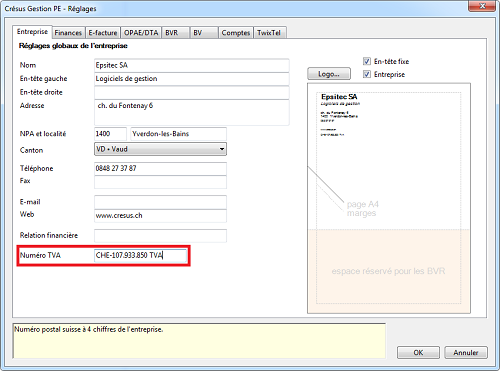Open the Canton dropdown list
The image size is (500, 371).
pyautogui.click(x=160, y=149)
